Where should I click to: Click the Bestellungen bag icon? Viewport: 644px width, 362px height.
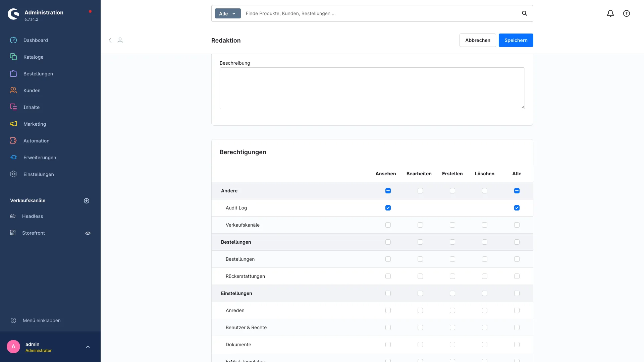pos(13,74)
